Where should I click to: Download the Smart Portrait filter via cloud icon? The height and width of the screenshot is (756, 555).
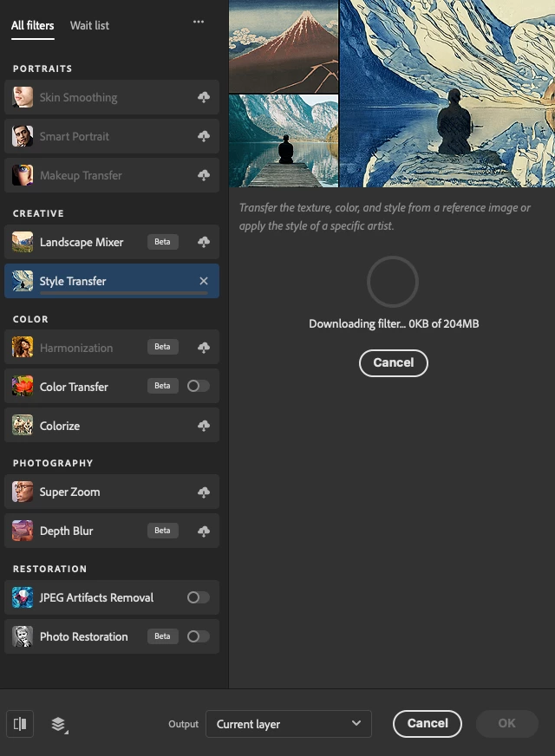click(204, 136)
